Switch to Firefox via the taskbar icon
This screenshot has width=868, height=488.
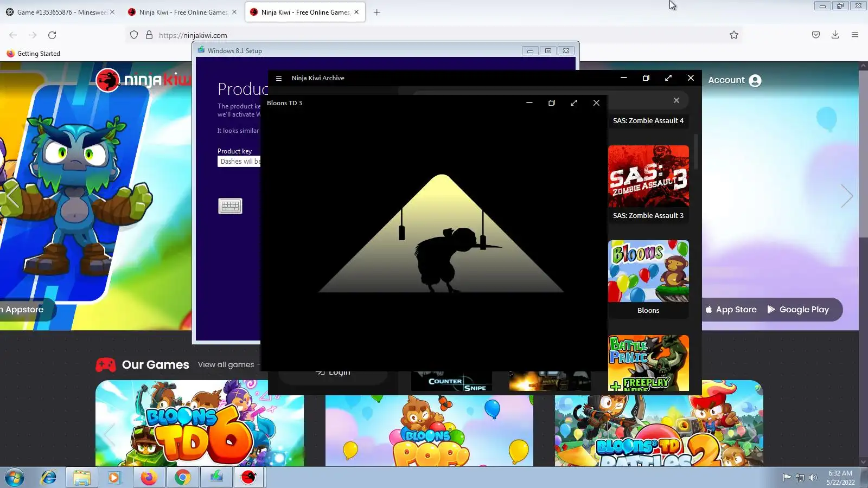pos(149,478)
